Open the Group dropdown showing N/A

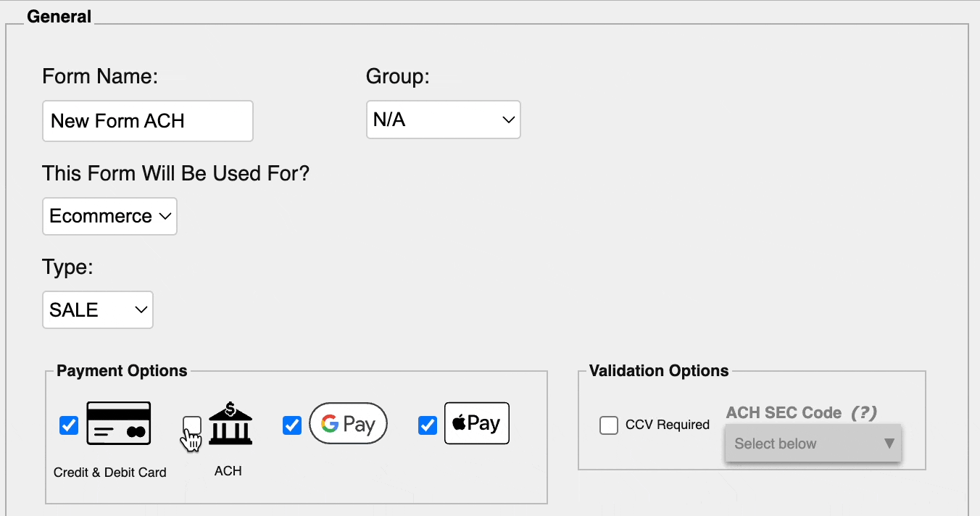click(443, 119)
